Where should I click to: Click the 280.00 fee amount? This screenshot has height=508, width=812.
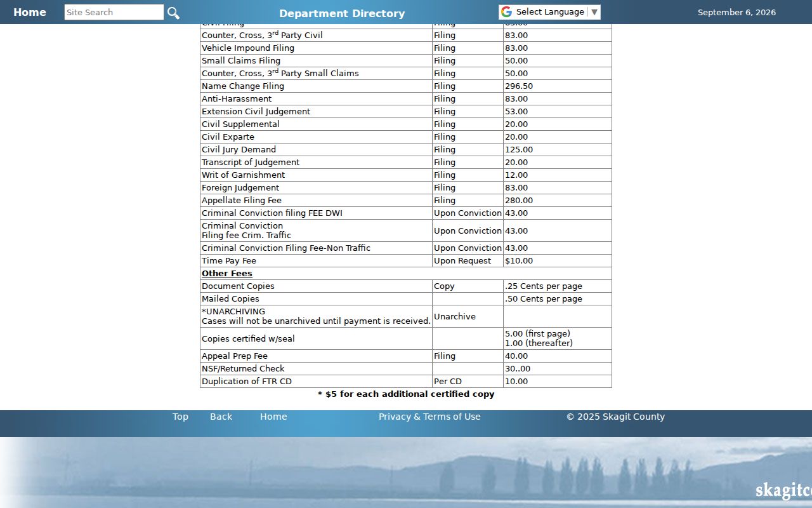[519, 201]
